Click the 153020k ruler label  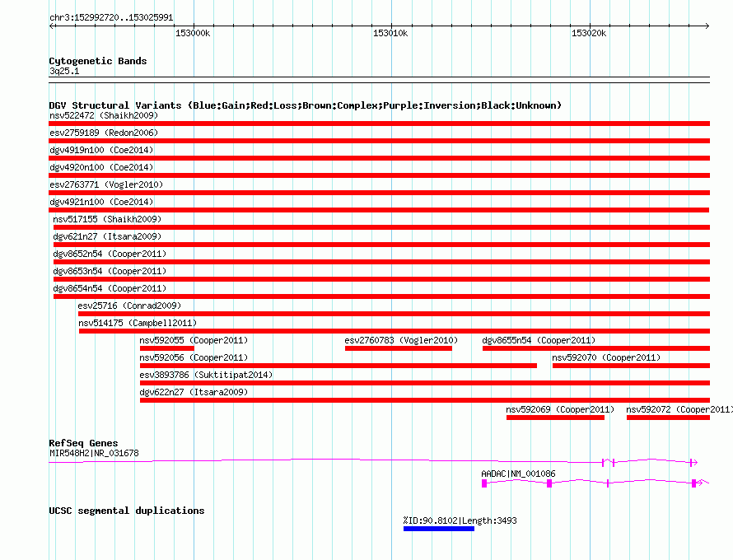pyautogui.click(x=589, y=33)
